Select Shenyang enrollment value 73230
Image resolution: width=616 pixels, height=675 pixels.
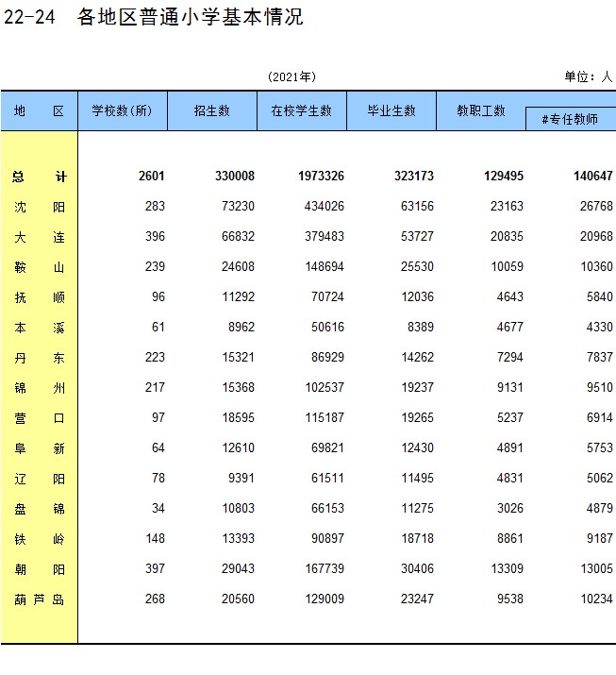pos(238,206)
